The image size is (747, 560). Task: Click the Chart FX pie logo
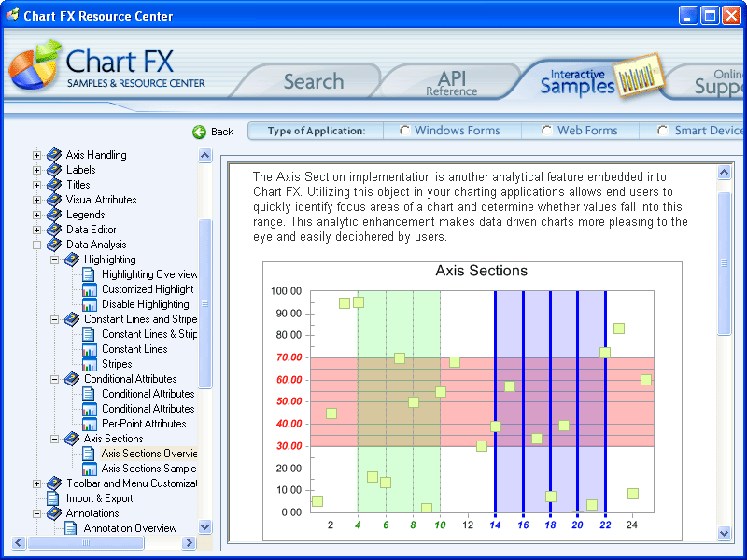[x=35, y=64]
